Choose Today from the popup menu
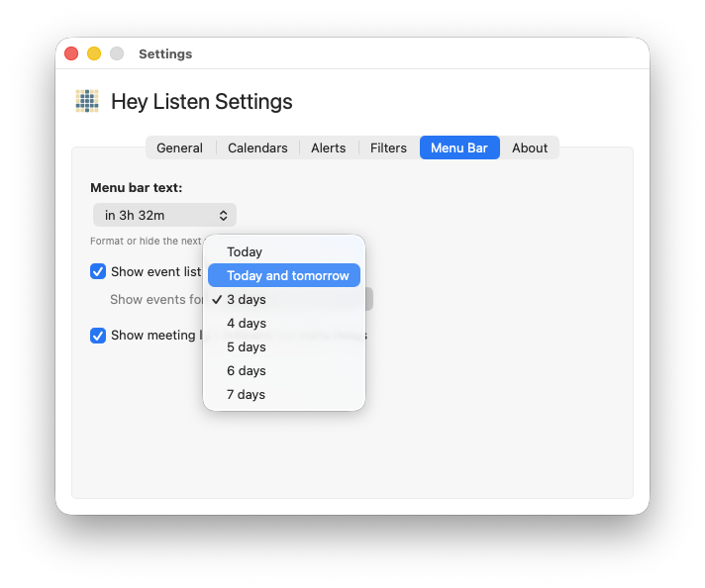 pos(284,251)
